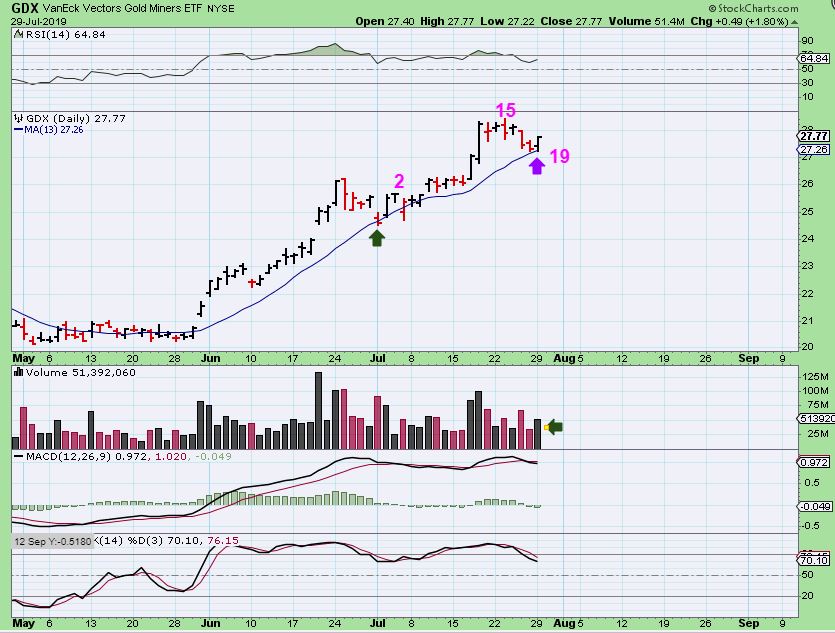Viewport: 835px width, 633px height.
Task: Click the 64.84 RSI value tag at right
Action: [815, 58]
